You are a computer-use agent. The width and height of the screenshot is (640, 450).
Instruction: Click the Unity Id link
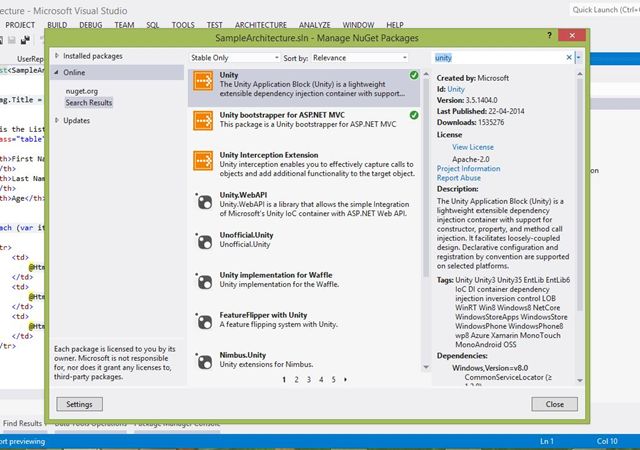pyautogui.click(x=456, y=89)
